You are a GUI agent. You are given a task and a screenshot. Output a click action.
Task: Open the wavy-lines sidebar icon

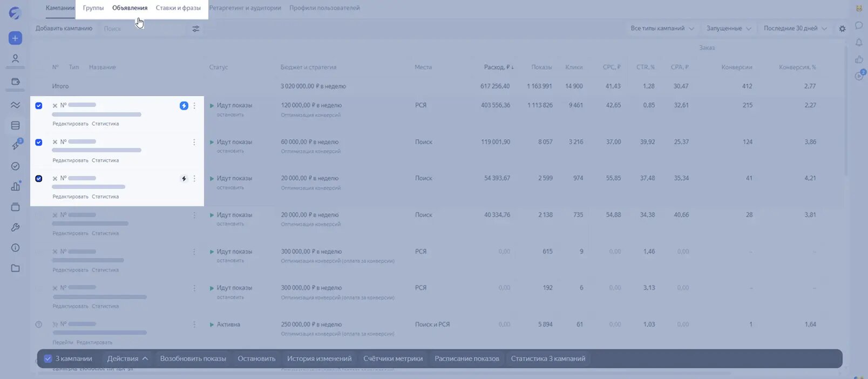[x=15, y=105]
